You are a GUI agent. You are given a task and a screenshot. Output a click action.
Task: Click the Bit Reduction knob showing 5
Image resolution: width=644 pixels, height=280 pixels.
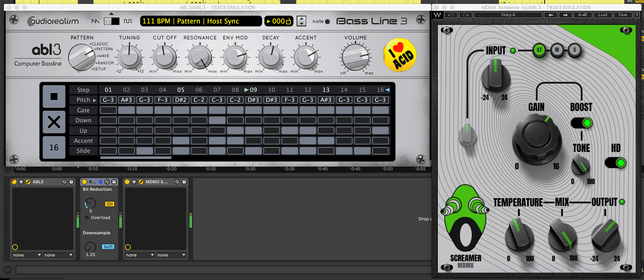pyautogui.click(x=90, y=204)
